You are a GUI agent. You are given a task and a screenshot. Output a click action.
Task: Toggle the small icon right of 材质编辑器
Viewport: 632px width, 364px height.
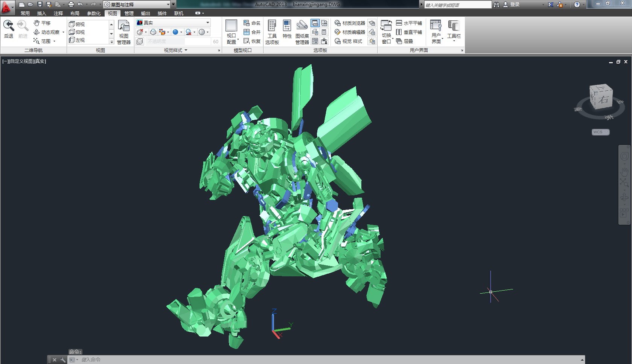click(372, 32)
